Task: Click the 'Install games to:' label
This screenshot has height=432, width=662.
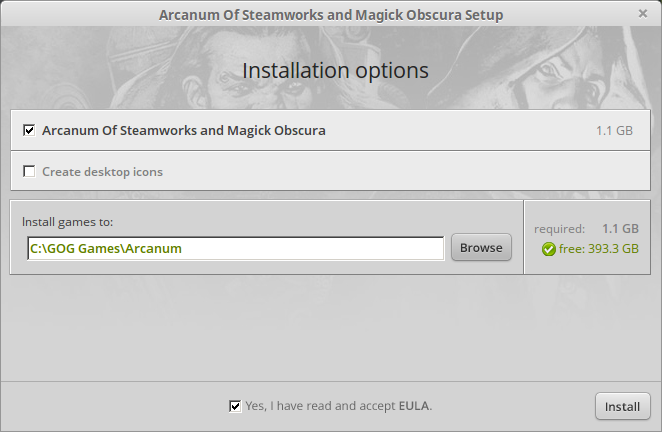Action: point(68,222)
